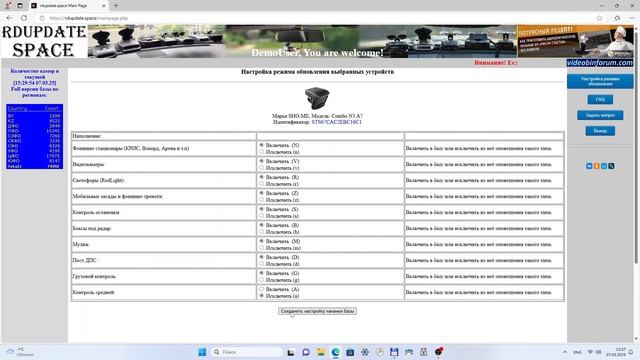Select Исключить (d) for Пост ДПС
This screenshot has height=360, width=640.
click(x=262, y=264)
